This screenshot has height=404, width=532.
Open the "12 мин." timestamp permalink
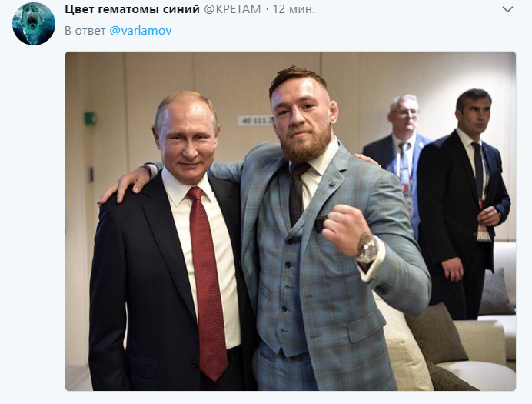pos(294,9)
